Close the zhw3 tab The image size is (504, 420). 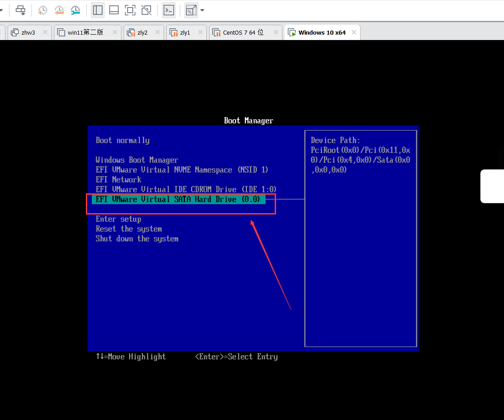(x=45, y=32)
